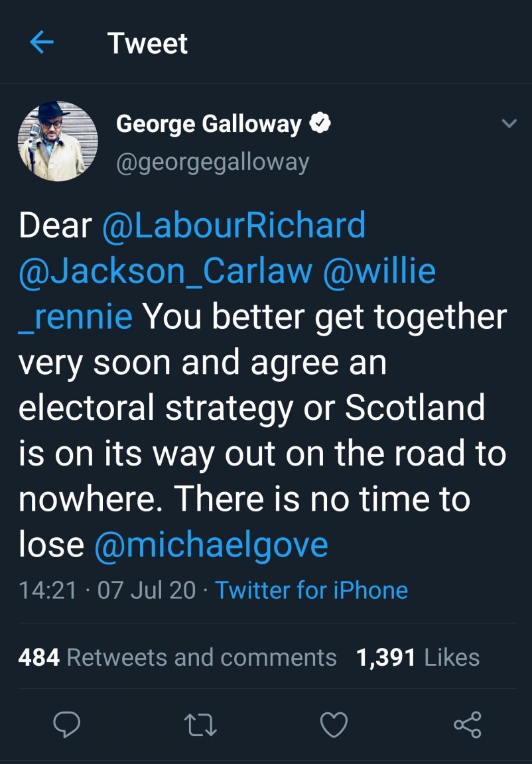Image resolution: width=532 pixels, height=764 pixels.
Task: View the 484 Retweets and comments
Action: (x=178, y=657)
